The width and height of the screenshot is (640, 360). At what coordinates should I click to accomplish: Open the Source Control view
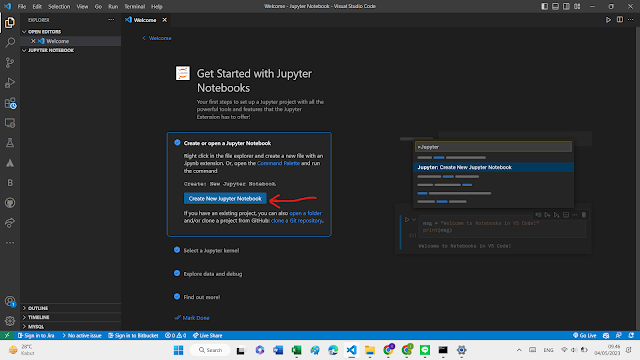[10, 62]
